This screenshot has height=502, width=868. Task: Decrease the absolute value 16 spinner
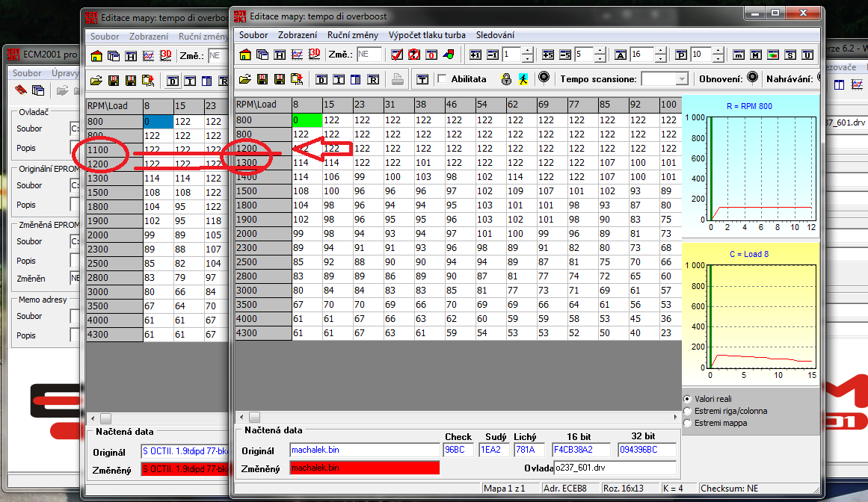pos(661,58)
